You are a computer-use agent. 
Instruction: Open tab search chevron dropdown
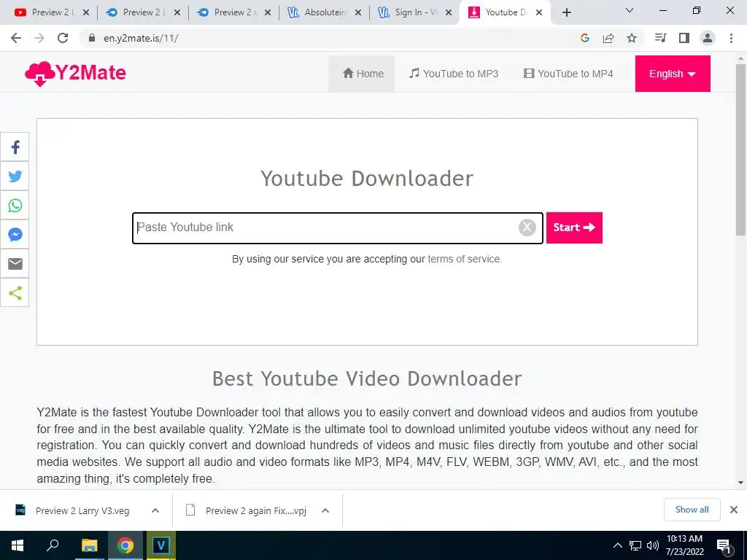pos(630,10)
